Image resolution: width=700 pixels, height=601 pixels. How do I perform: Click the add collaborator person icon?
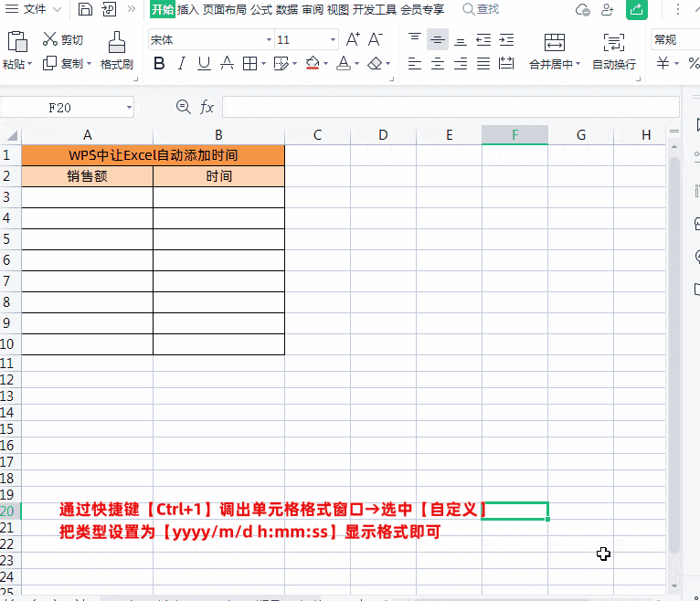point(607,9)
